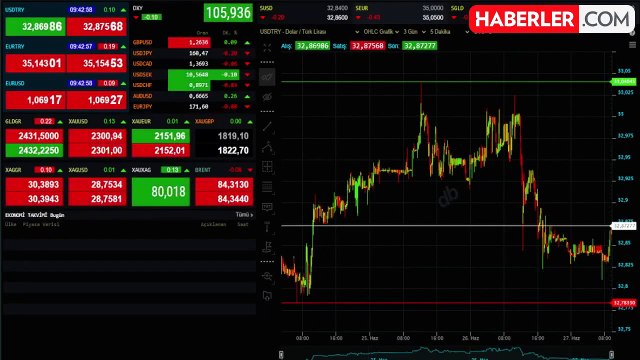The image size is (640, 360).
Task: Select the GBPUSD row in the parities list
Action: (192, 42)
